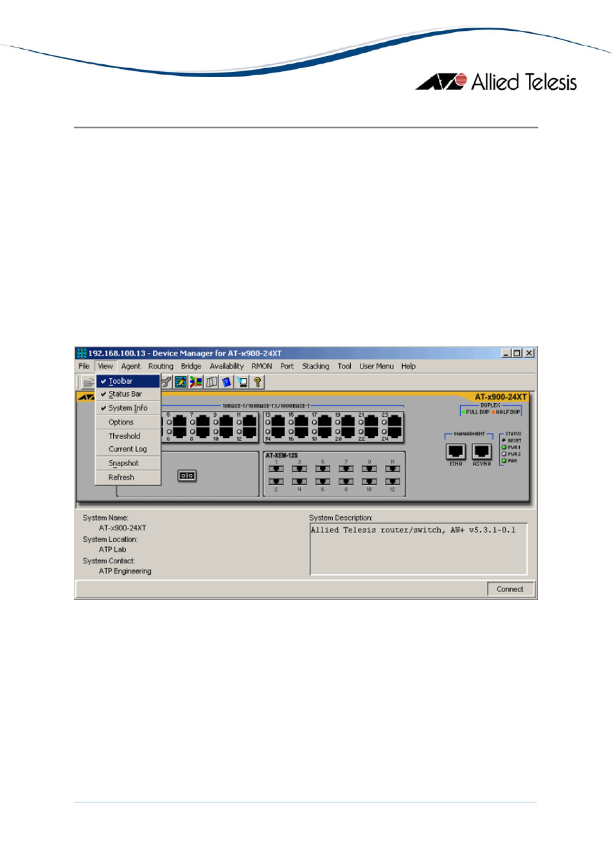
Task: Choose Refresh from the View menu
Action: coord(128,478)
